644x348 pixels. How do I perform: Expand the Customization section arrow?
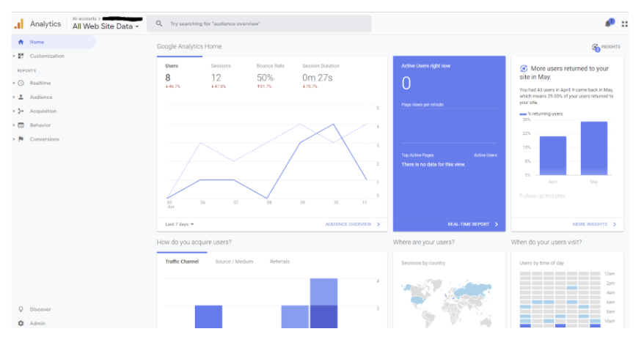click(x=13, y=56)
